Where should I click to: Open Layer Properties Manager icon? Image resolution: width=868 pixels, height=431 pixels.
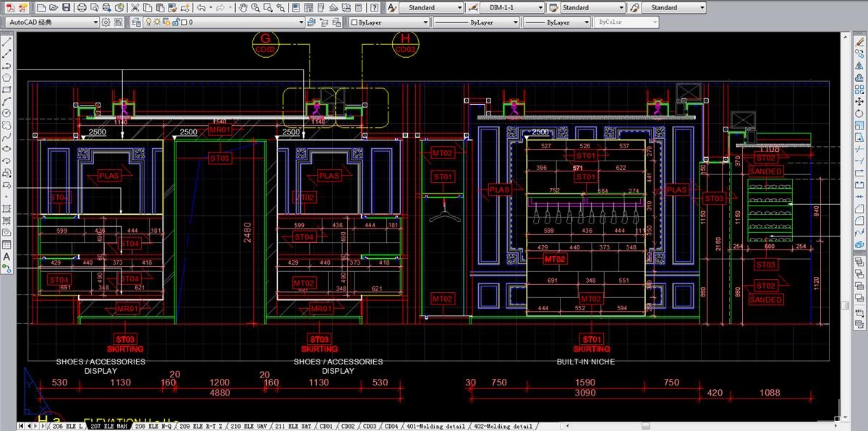pos(136,22)
